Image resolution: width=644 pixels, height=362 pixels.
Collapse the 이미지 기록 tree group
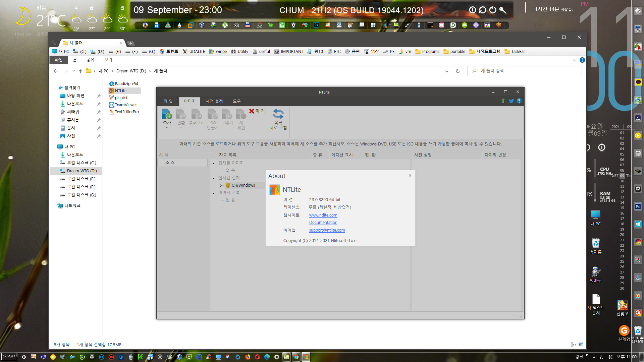click(x=214, y=193)
